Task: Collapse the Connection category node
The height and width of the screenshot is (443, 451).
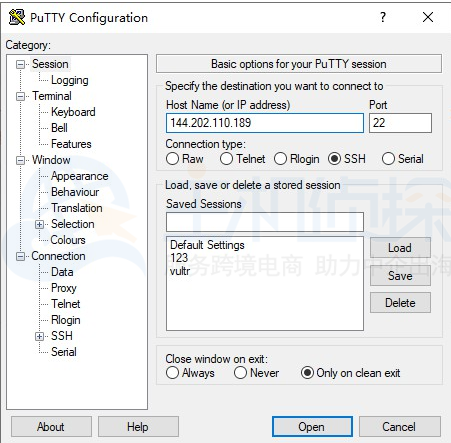Action: pos(20,256)
